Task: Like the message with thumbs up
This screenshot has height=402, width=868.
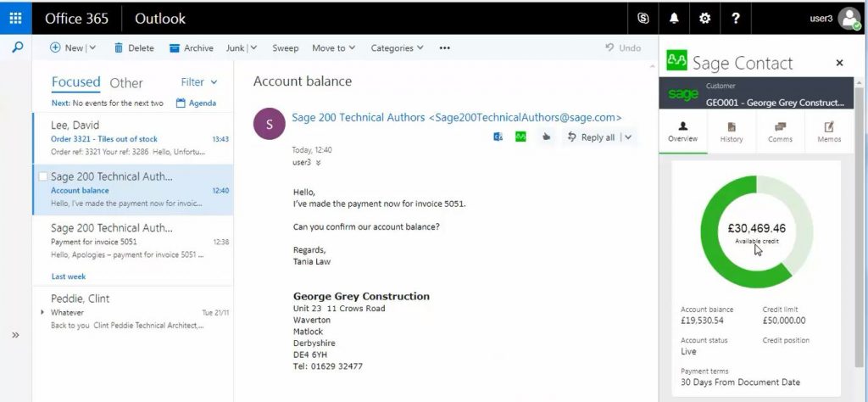Action: pos(547,137)
